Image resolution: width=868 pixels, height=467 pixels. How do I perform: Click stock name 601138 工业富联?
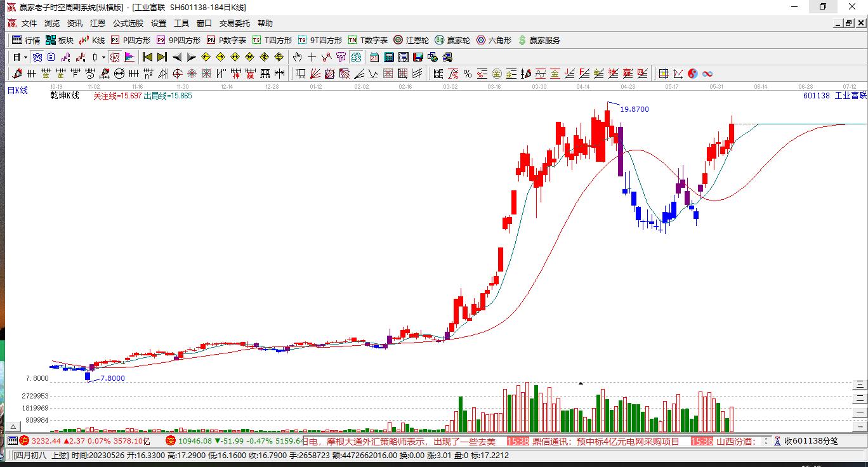point(834,96)
